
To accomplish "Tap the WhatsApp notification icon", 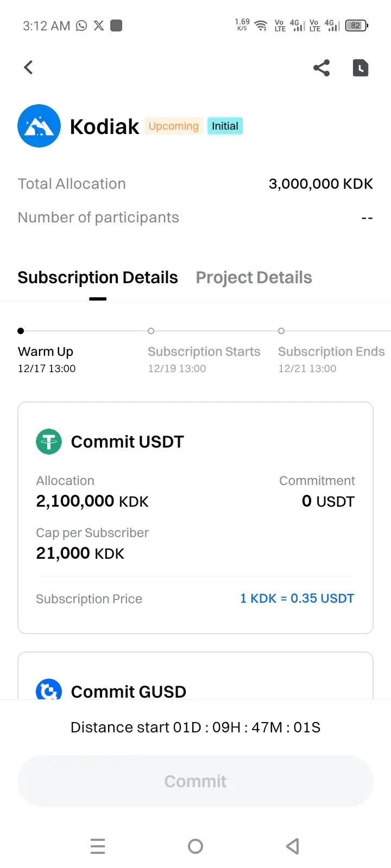I will (x=81, y=25).
